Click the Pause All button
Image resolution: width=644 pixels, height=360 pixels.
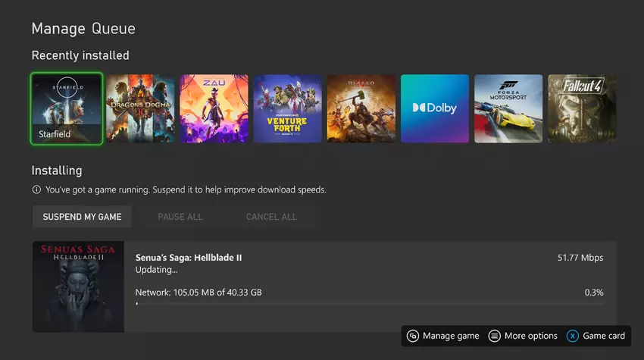click(x=180, y=217)
